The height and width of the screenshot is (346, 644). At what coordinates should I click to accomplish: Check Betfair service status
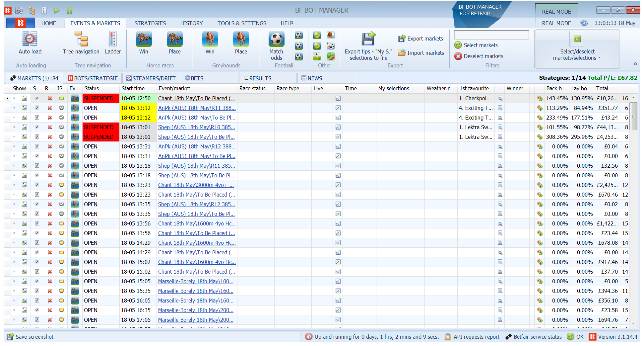pyautogui.click(x=533, y=337)
